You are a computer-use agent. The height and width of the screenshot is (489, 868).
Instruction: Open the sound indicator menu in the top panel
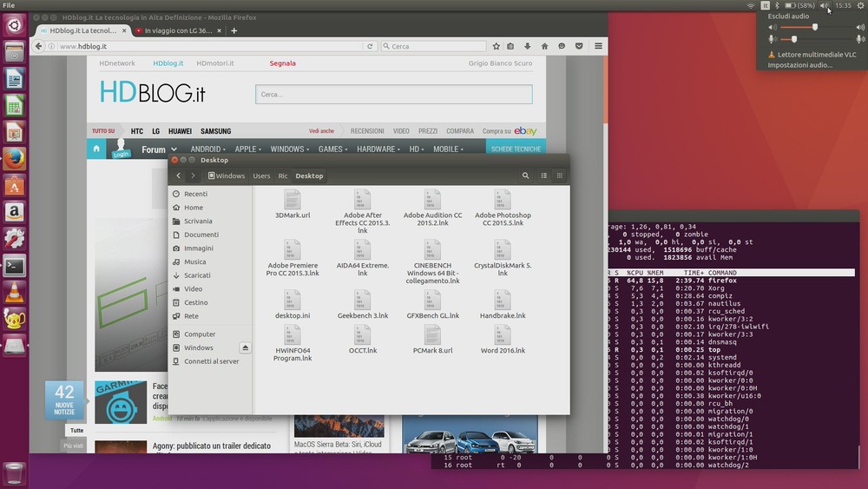click(825, 5)
